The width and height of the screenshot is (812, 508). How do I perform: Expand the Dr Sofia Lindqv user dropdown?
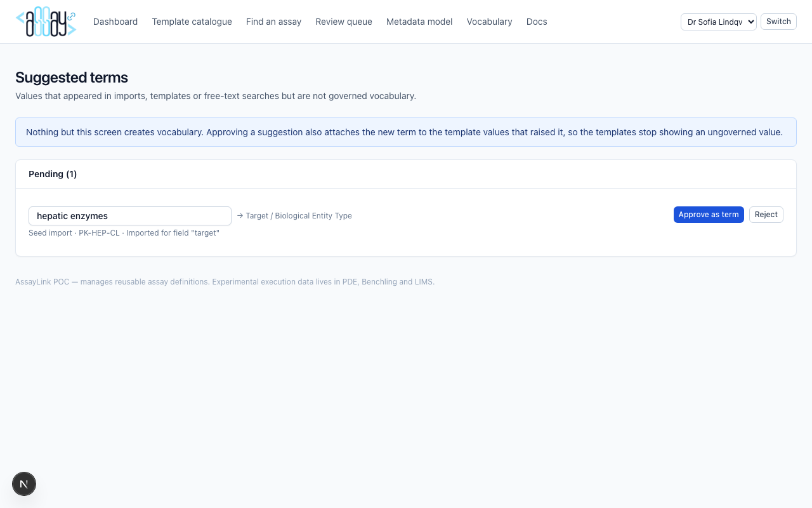click(x=719, y=22)
